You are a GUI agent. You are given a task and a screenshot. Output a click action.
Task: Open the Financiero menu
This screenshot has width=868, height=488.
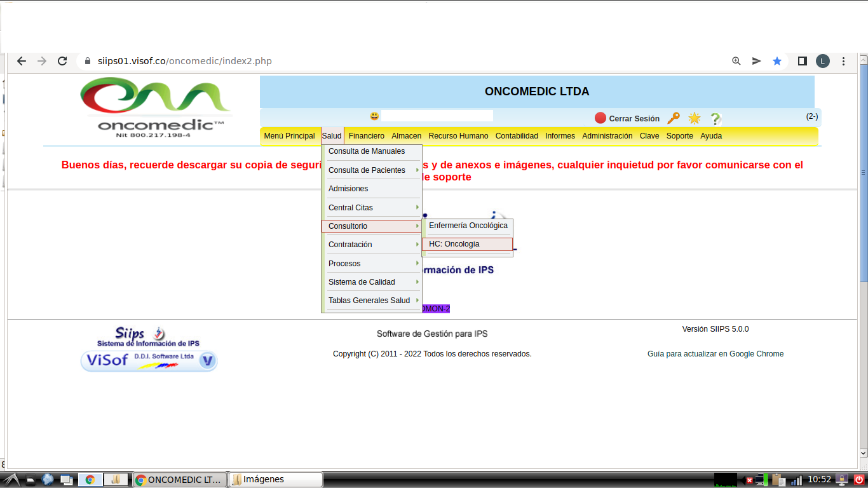click(366, 136)
